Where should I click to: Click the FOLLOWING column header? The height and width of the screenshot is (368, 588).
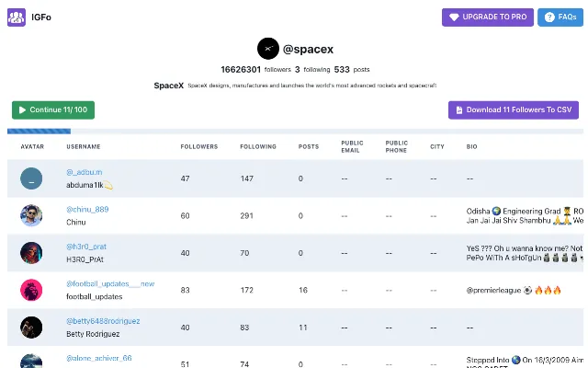tap(258, 147)
